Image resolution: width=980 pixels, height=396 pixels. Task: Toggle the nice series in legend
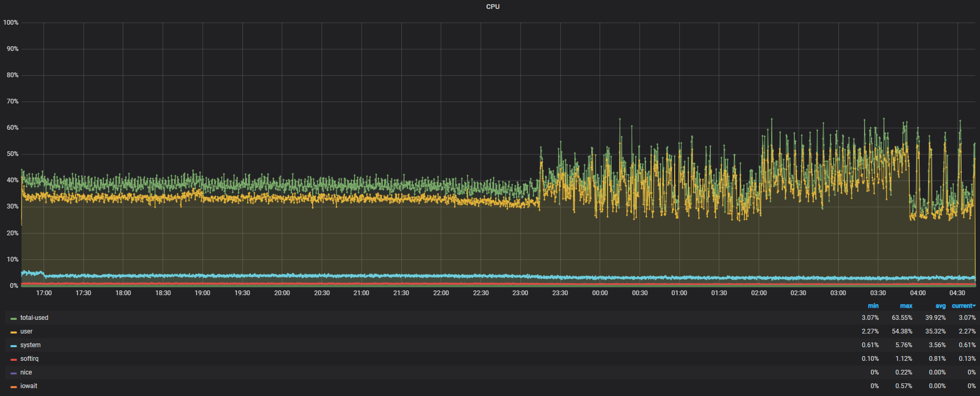[x=26, y=372]
